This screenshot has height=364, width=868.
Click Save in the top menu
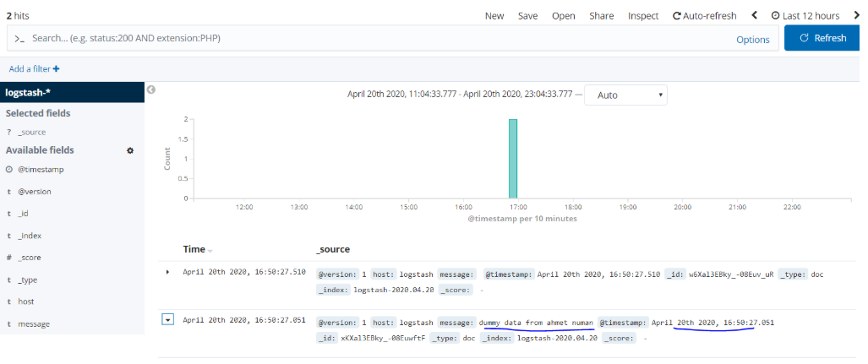(x=527, y=16)
